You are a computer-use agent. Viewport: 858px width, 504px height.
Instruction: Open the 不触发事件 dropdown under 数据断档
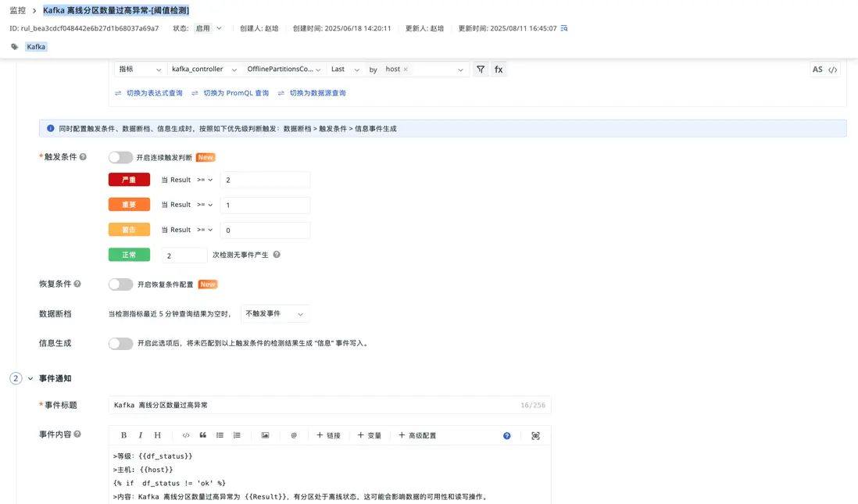click(273, 313)
